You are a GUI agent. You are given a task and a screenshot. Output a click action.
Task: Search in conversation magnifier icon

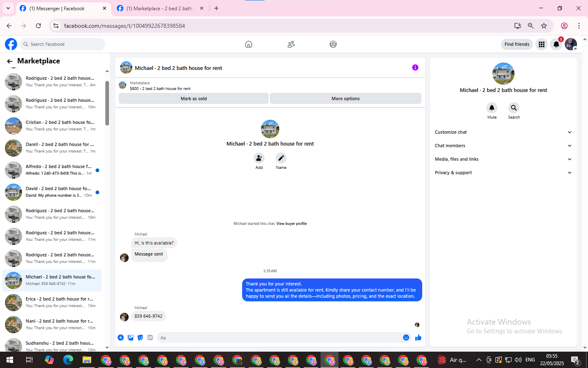pyautogui.click(x=514, y=108)
